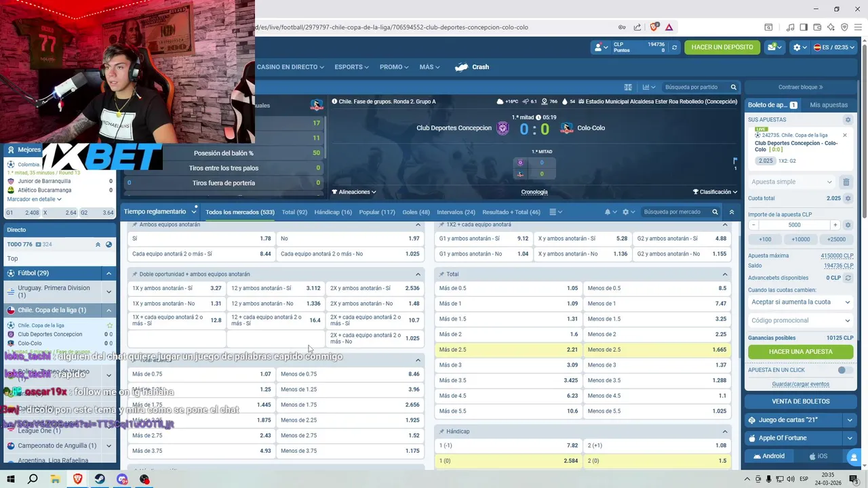Open the ES / 02:35 language dropdown
This screenshot has width=868, height=488.
835,47
